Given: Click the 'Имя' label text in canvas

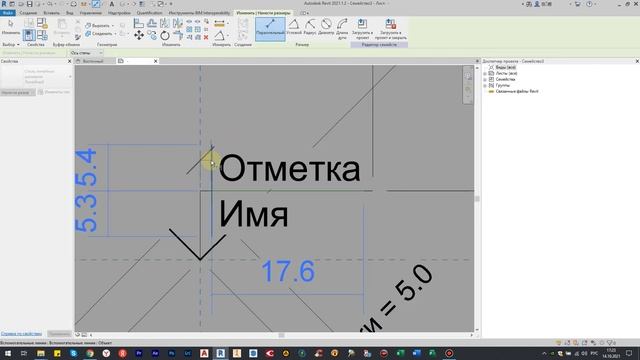Looking at the screenshot, I should point(253,214).
